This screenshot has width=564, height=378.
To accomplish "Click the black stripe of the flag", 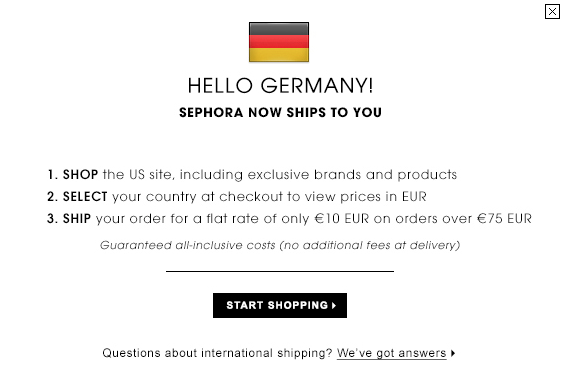I will [279, 29].
